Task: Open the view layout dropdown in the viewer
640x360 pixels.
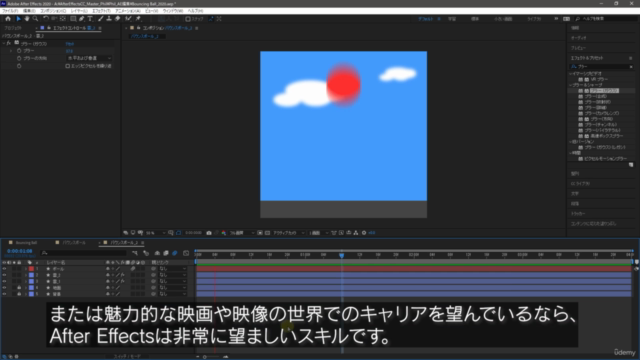Action: (x=319, y=233)
